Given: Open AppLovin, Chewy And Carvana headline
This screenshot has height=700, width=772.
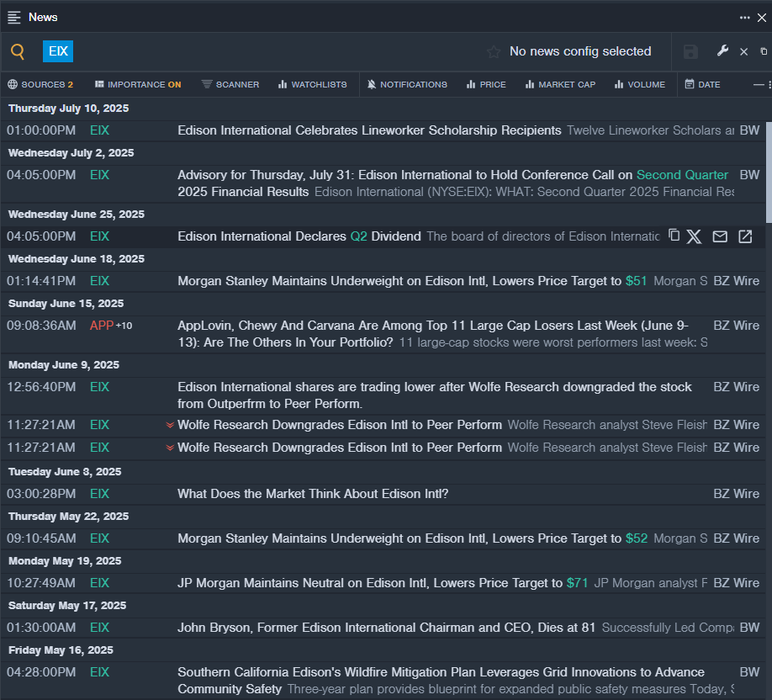Looking at the screenshot, I should coord(433,333).
